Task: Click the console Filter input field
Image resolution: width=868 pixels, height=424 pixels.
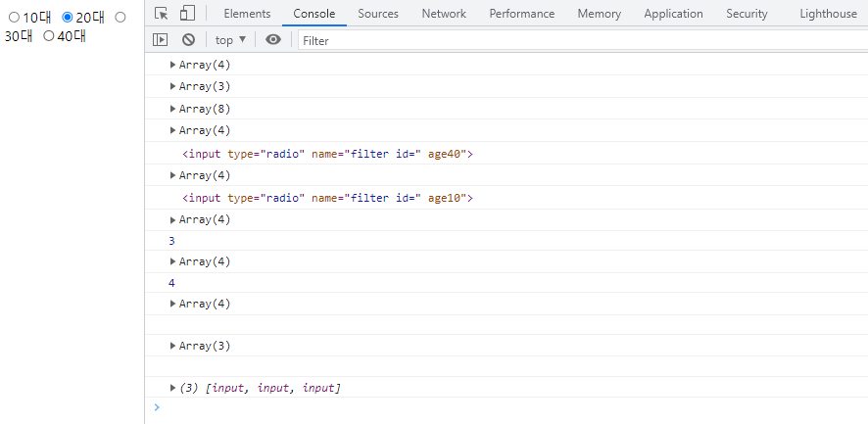Action: coord(582,40)
